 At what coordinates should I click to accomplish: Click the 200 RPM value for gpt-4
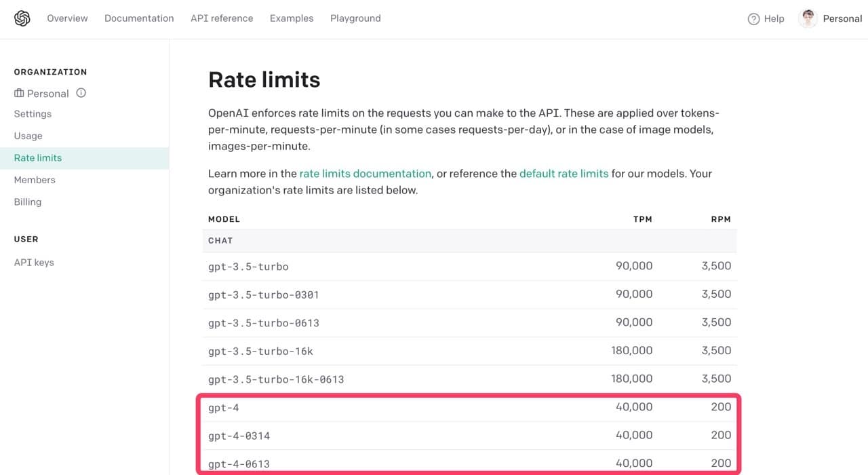coord(721,407)
